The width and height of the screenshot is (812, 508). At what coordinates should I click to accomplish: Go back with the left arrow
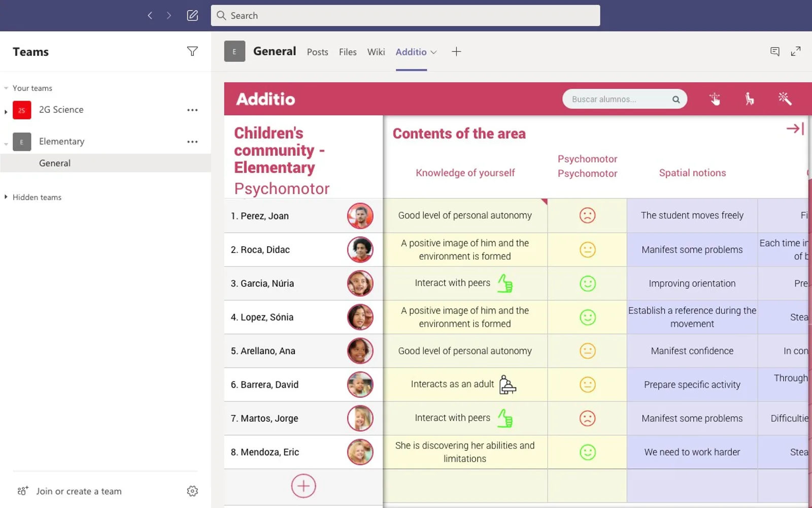tap(150, 15)
